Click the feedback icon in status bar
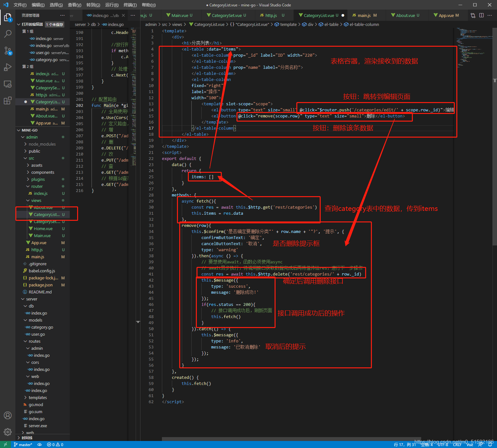Image resolution: width=497 pixels, height=448 pixels. (480, 444)
